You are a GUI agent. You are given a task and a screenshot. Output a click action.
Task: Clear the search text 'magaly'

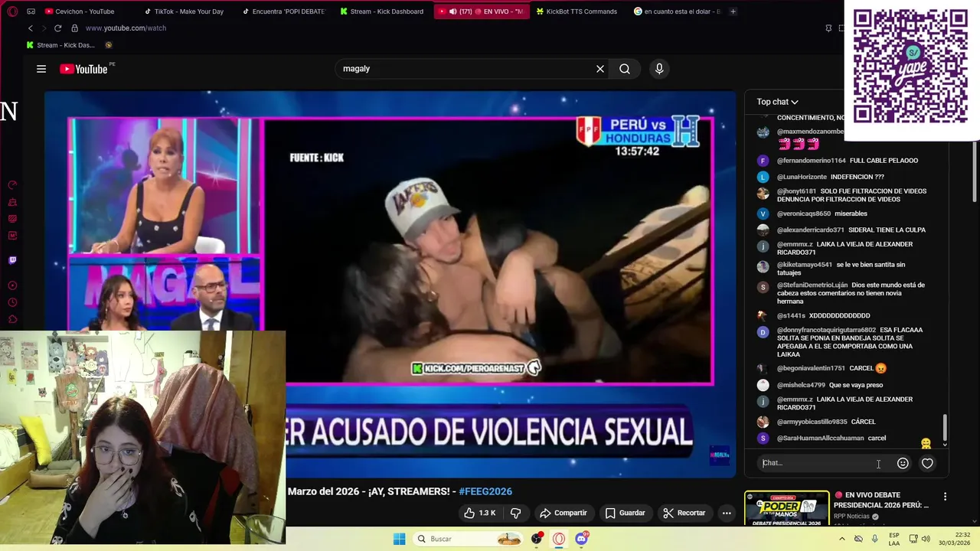[x=600, y=69]
